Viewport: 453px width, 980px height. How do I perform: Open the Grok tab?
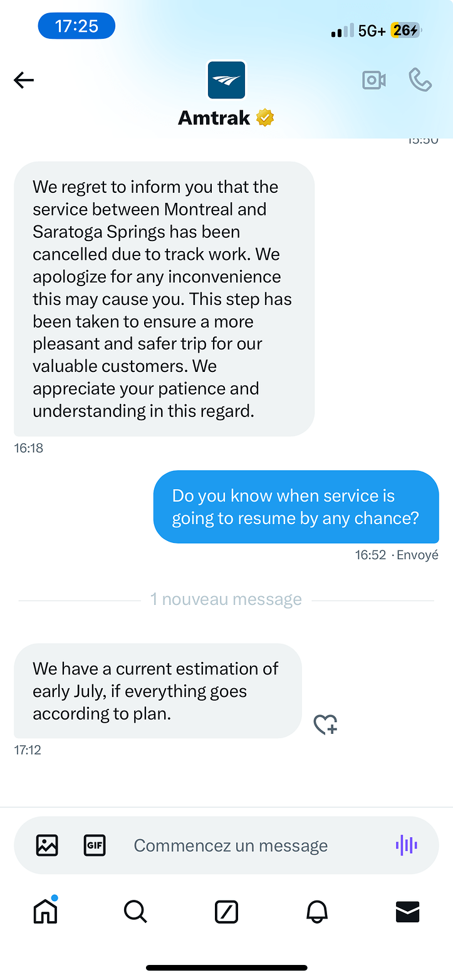click(x=226, y=912)
